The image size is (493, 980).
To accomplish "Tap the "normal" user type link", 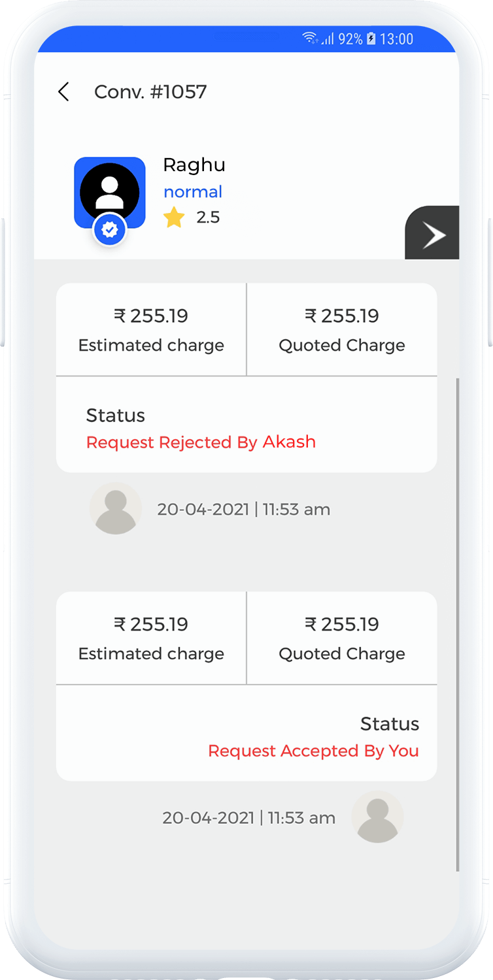I will pyautogui.click(x=193, y=192).
